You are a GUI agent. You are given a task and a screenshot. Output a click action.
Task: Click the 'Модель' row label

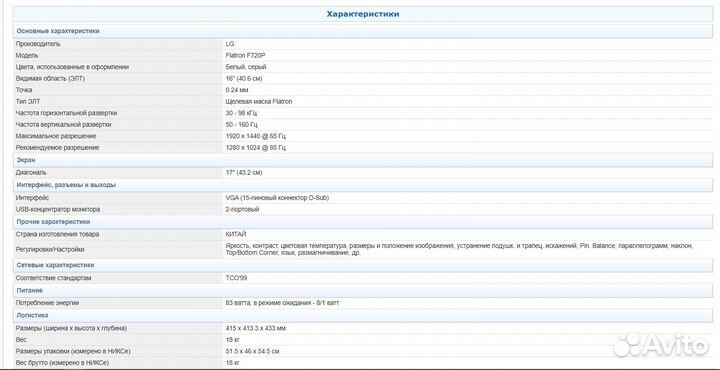click(x=27, y=56)
